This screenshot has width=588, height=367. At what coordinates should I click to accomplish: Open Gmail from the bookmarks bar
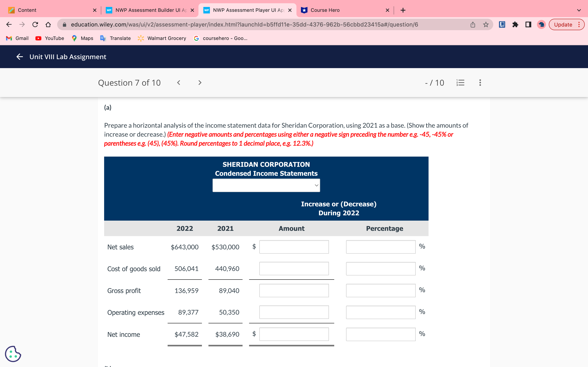(17, 38)
